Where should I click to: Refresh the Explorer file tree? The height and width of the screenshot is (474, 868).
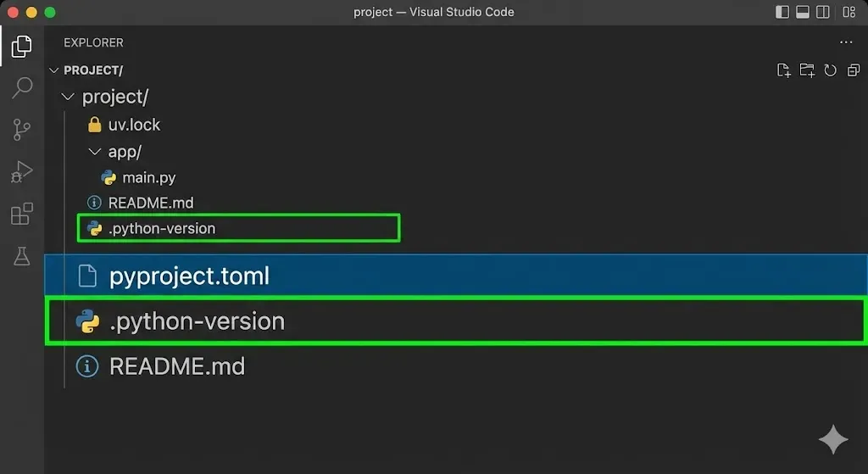click(x=830, y=70)
